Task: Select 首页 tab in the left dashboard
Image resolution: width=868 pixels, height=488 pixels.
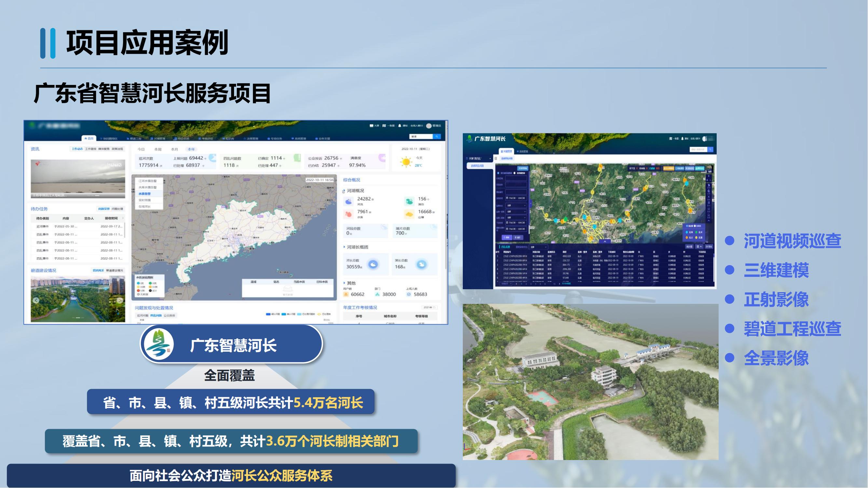Action: pyautogui.click(x=89, y=138)
